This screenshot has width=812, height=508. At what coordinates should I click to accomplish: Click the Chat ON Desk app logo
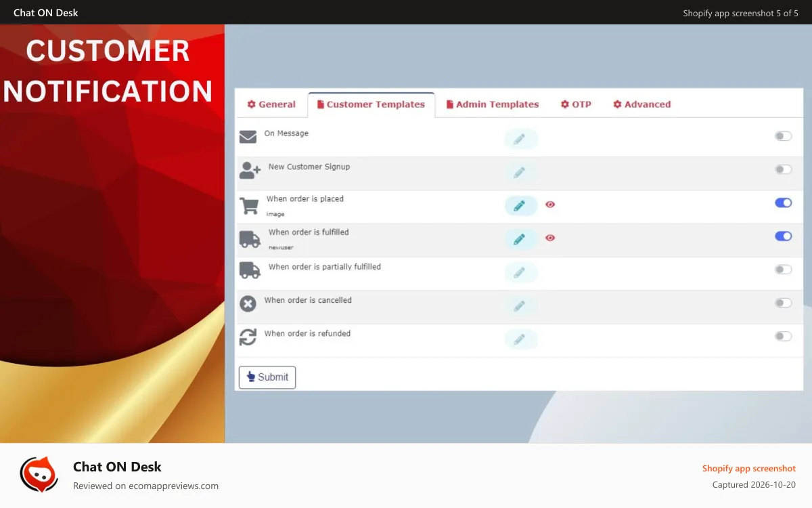(x=39, y=473)
